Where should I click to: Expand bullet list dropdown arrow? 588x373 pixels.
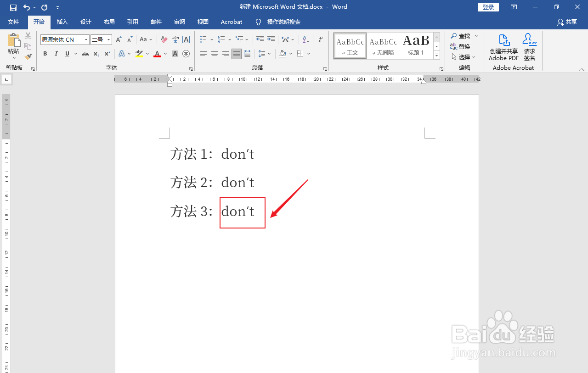tap(212, 40)
